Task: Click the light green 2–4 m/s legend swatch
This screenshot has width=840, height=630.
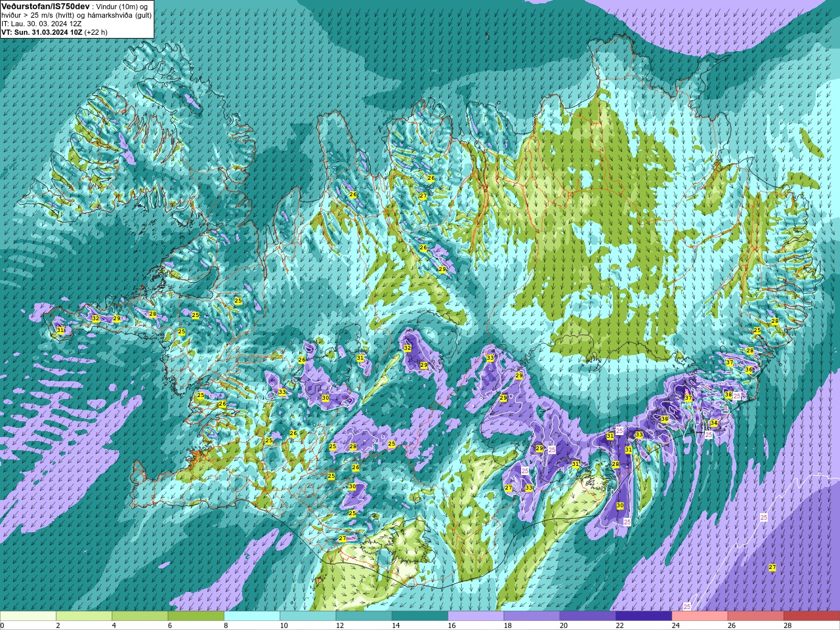Action: 84,616
